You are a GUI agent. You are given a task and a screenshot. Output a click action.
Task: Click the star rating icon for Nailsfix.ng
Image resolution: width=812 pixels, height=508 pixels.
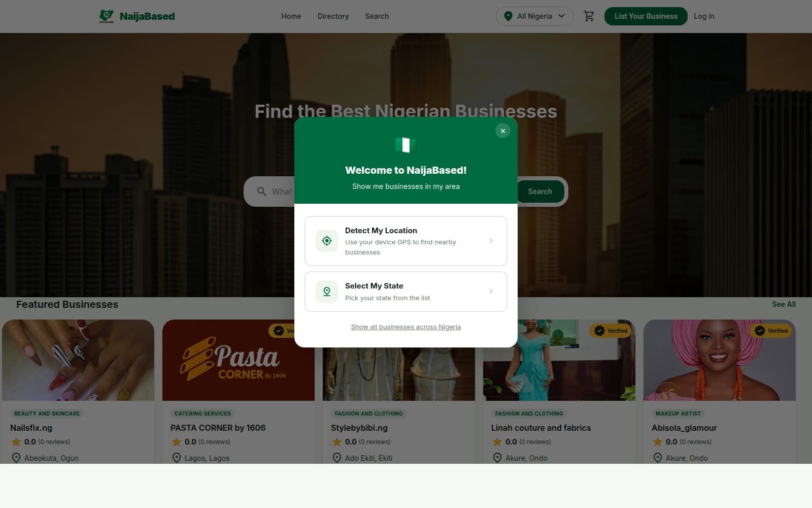click(x=16, y=442)
